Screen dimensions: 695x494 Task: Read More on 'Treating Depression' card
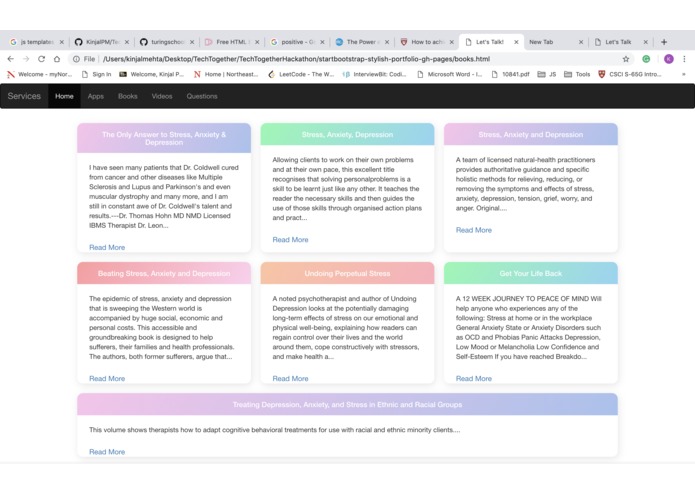tap(107, 452)
